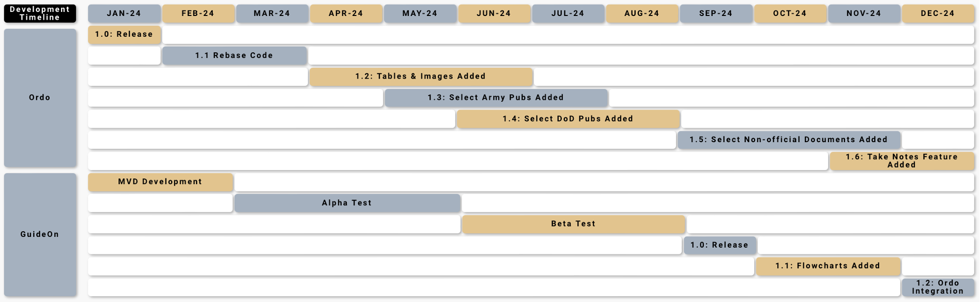Open the Development Timeline title block
Viewport: 980px width, 302px height.
pos(40,13)
